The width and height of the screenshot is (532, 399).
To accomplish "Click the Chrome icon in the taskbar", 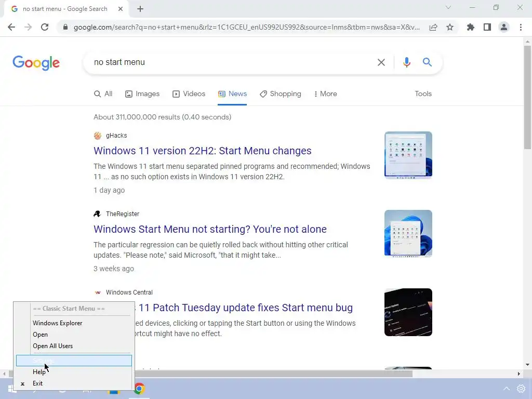I will point(139,389).
